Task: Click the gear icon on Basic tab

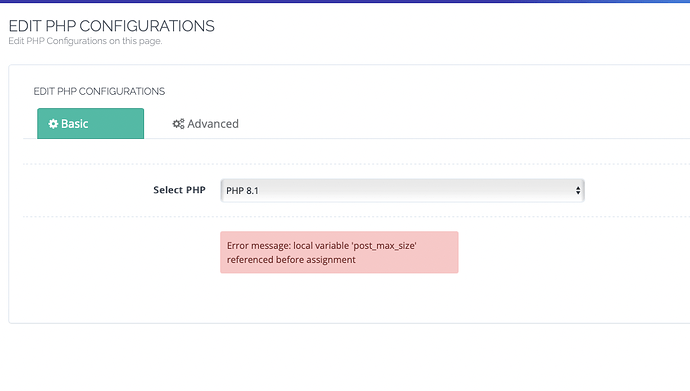Action: coord(53,124)
